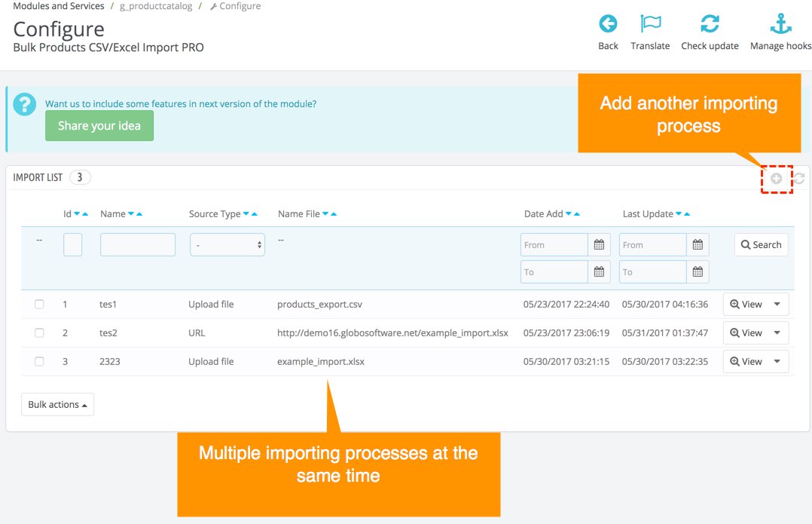Expand actions arrow for tes1 row

(777, 305)
